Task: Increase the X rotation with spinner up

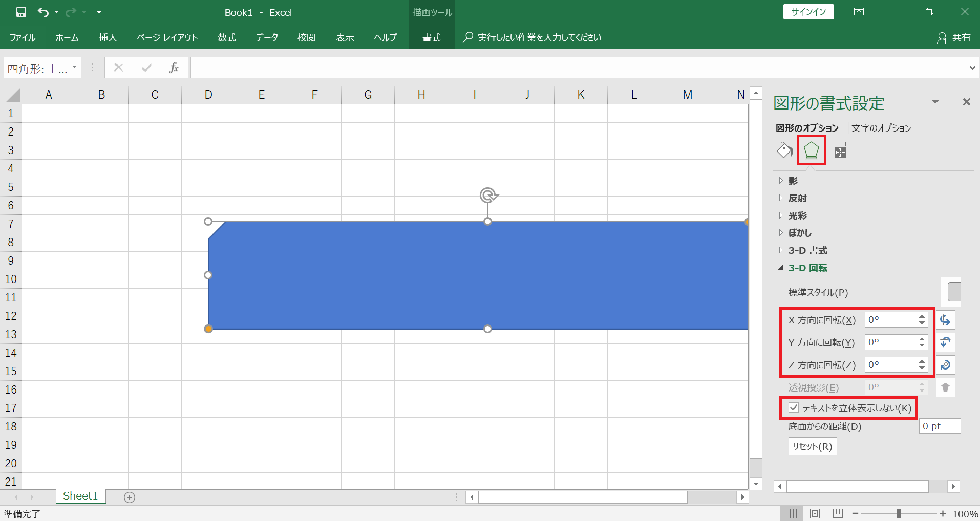Action: click(x=922, y=316)
